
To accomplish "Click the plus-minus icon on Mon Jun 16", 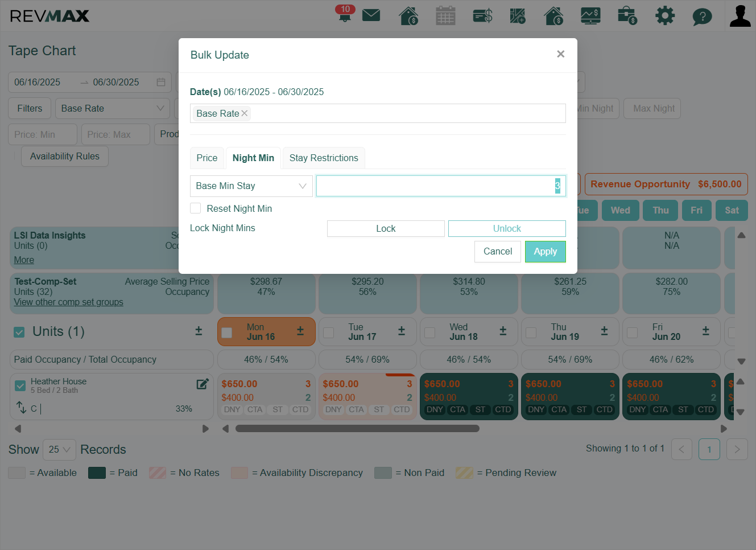I will coord(300,331).
